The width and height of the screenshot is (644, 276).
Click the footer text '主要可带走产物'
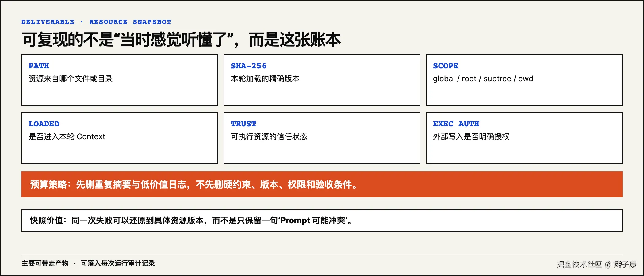tap(45, 263)
